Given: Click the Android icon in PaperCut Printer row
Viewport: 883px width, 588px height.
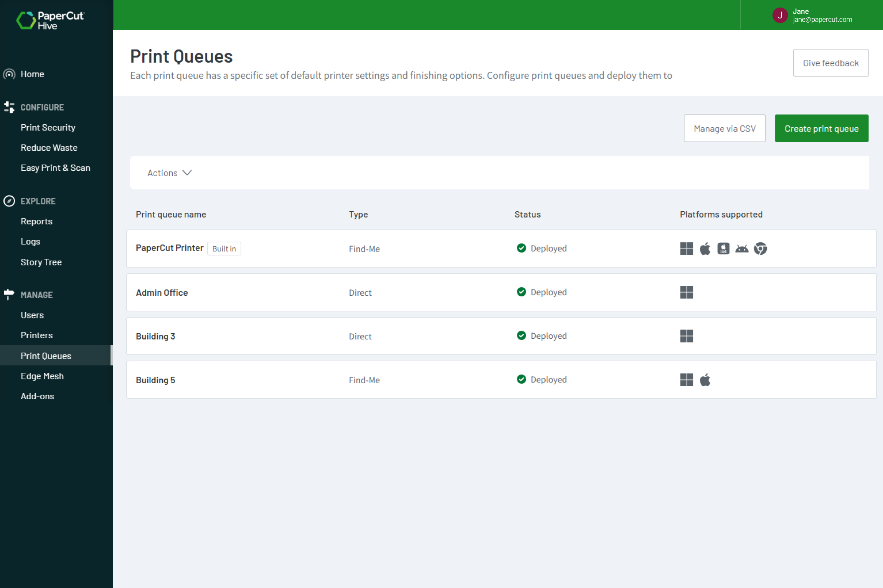Looking at the screenshot, I should [x=741, y=249].
